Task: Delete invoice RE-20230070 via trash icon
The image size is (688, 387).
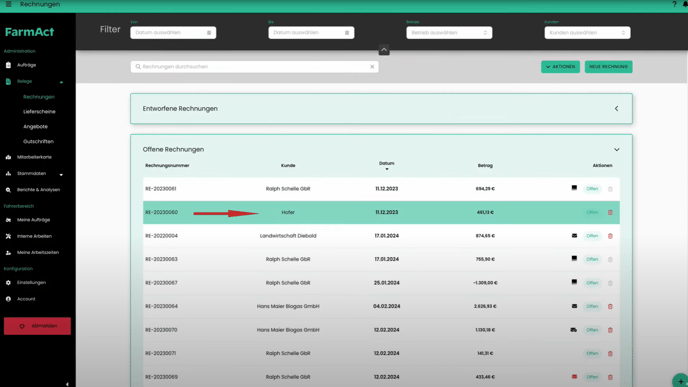Action: click(x=610, y=330)
